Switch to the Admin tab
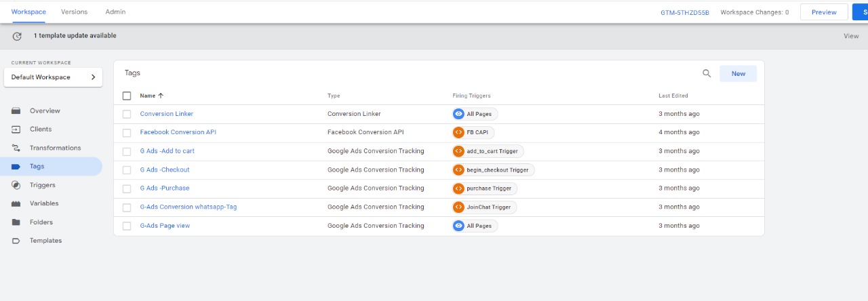This screenshot has height=301, width=868. coord(115,12)
